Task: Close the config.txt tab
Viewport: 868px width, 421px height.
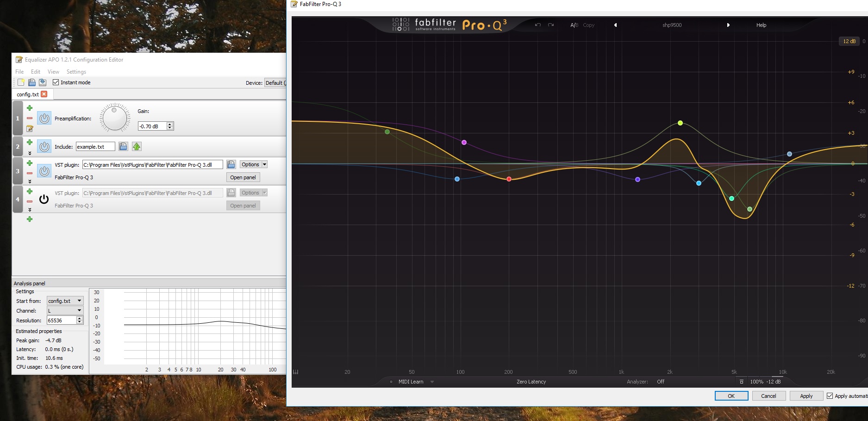Action: pyautogui.click(x=44, y=94)
